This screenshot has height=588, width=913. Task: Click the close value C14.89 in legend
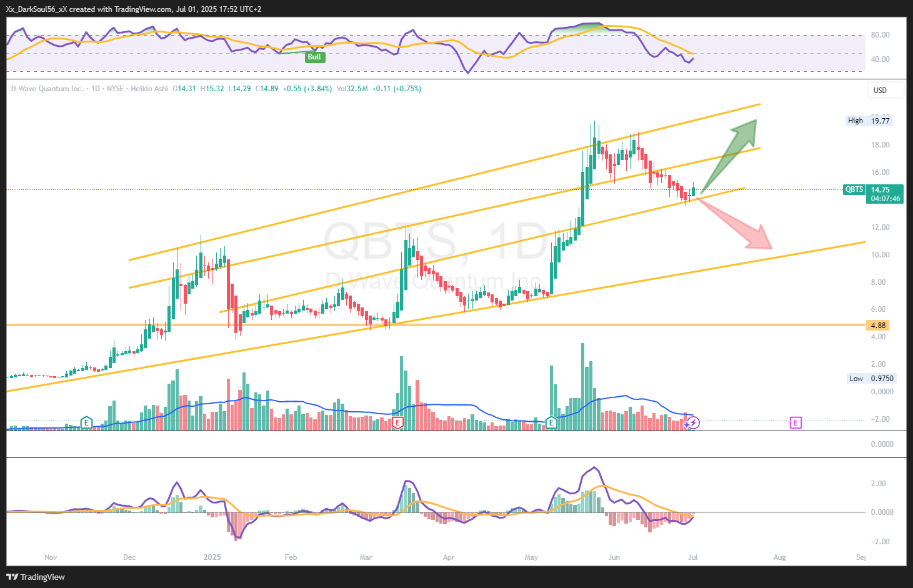pyautogui.click(x=267, y=89)
